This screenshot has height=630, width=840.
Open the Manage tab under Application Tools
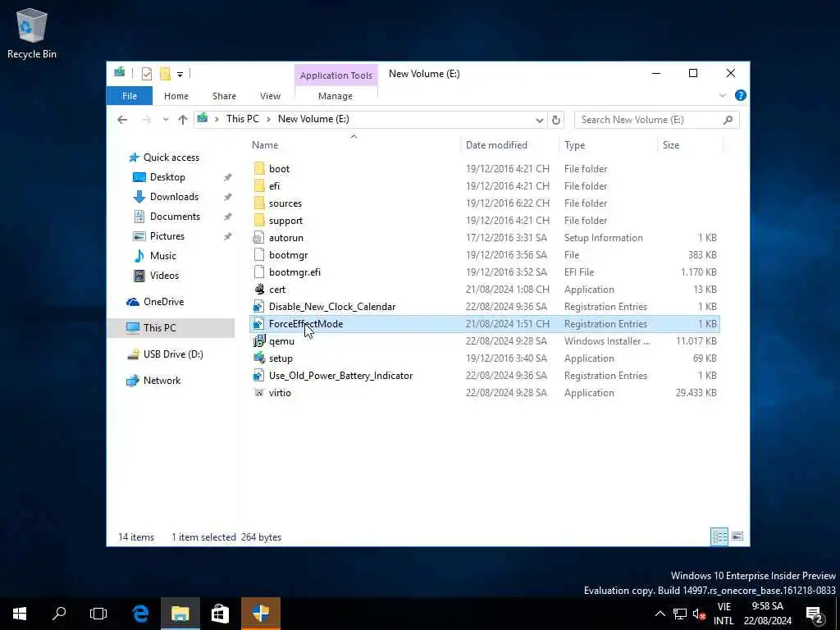pos(336,96)
